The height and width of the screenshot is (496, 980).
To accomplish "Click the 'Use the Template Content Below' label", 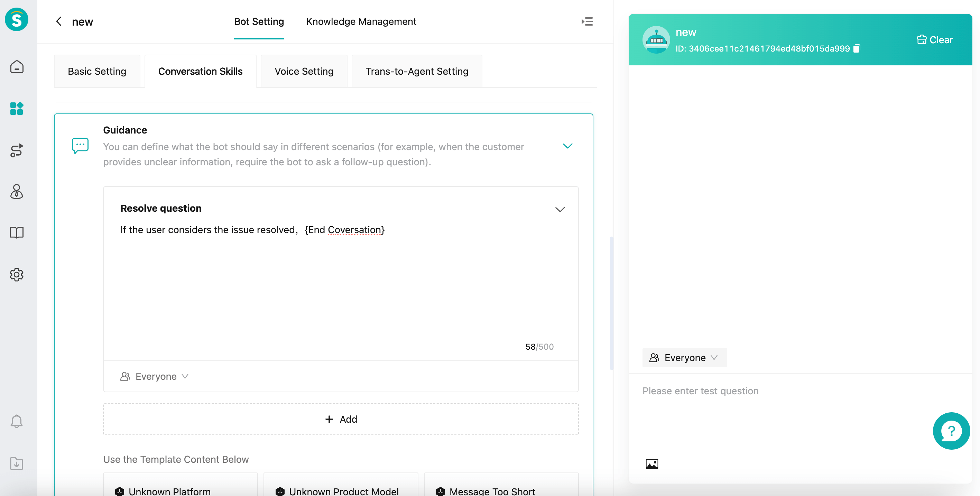I will tap(176, 459).
